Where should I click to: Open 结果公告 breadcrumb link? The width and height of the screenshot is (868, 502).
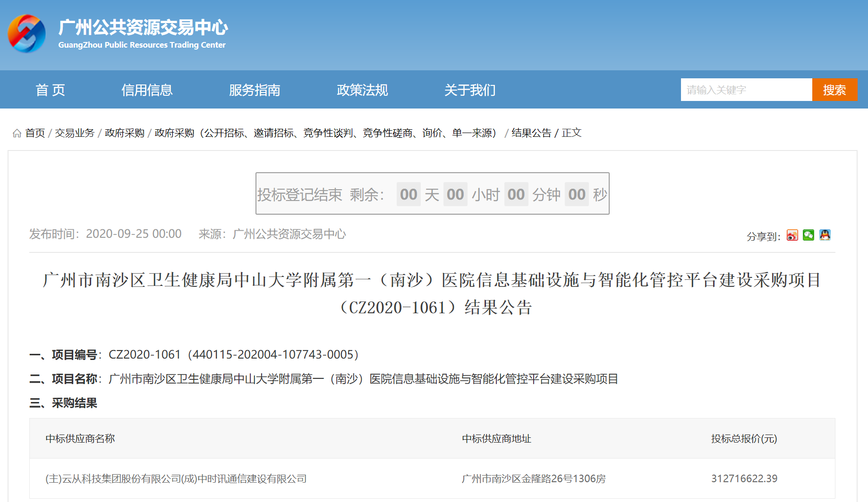(x=531, y=133)
